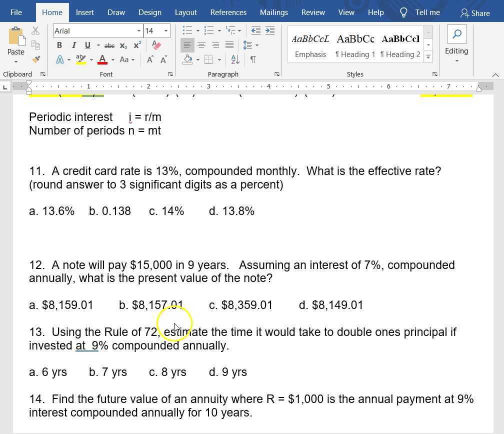Expand the Styles gallery More arrow
Image resolution: width=504 pixels, height=434 pixels.
(428, 57)
